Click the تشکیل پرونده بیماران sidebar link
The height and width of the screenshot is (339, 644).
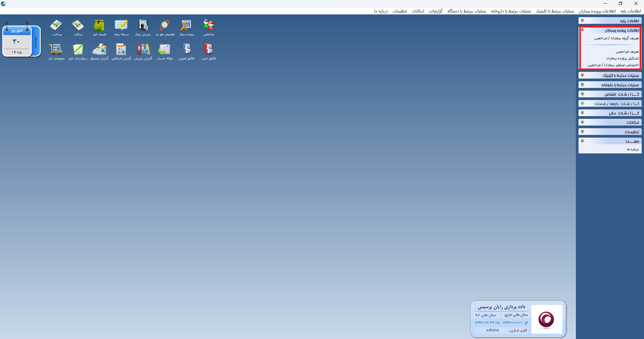623,58
